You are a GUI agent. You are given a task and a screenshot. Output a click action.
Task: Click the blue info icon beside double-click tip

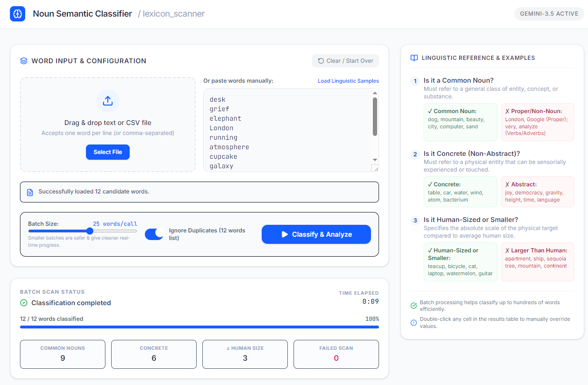coord(414,323)
